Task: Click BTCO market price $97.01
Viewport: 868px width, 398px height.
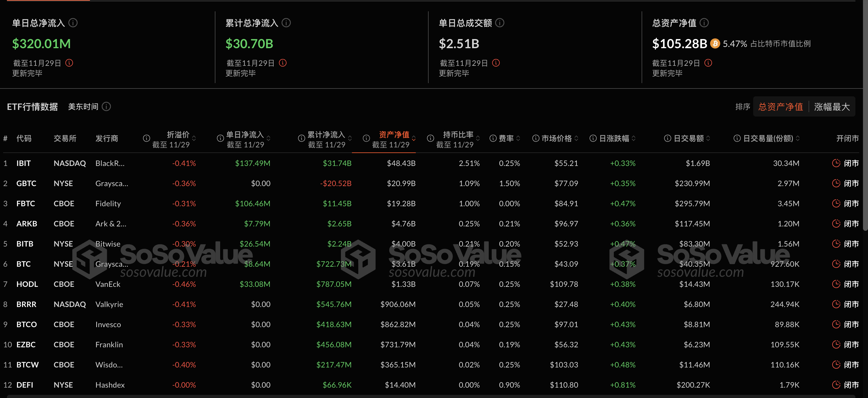Action: (566, 324)
